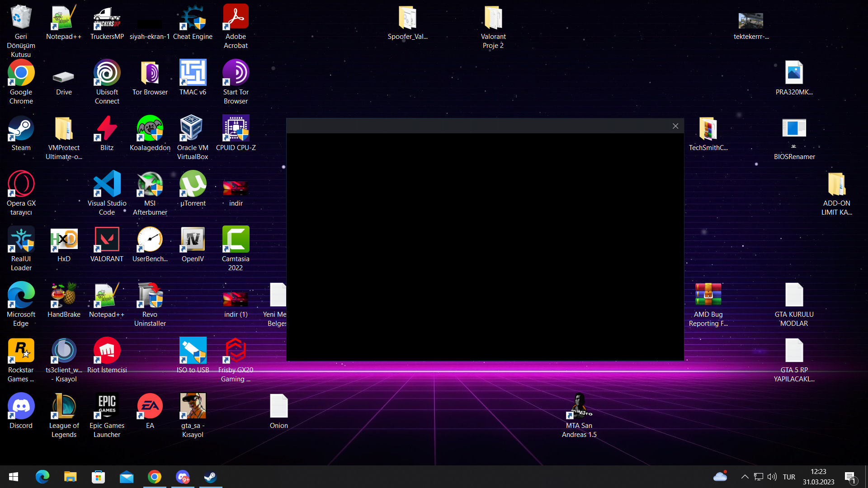Open Steam desktop shortcut
The height and width of the screenshot is (488, 868).
tap(21, 133)
